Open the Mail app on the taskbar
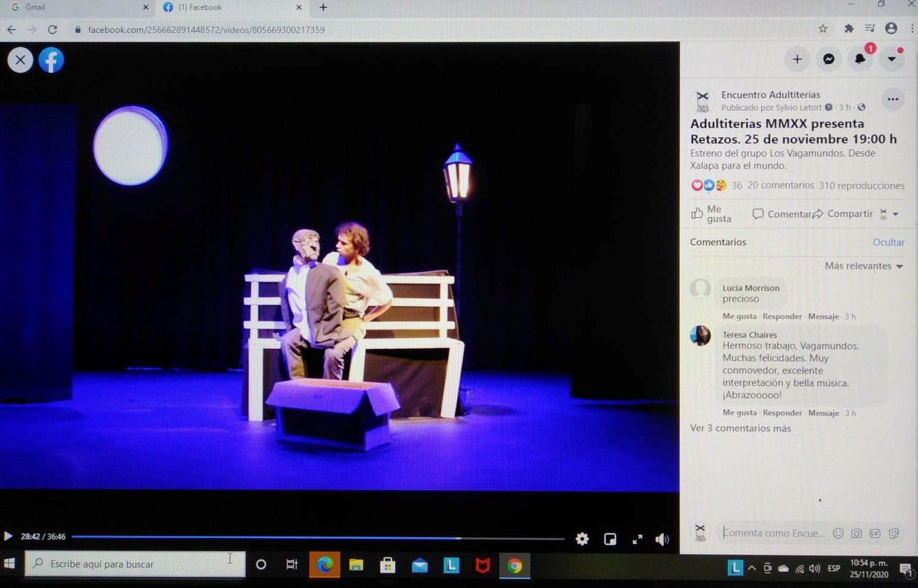The height and width of the screenshot is (588, 918). (x=420, y=565)
